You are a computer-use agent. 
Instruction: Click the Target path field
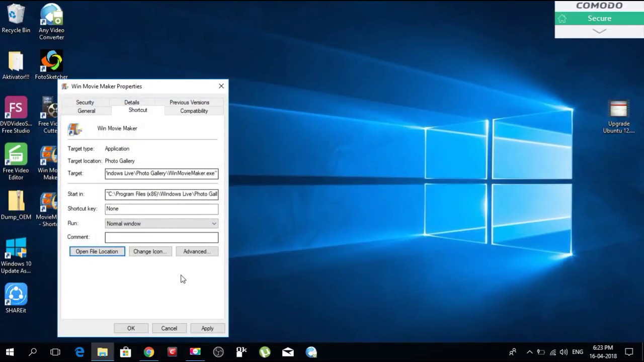[162, 173]
